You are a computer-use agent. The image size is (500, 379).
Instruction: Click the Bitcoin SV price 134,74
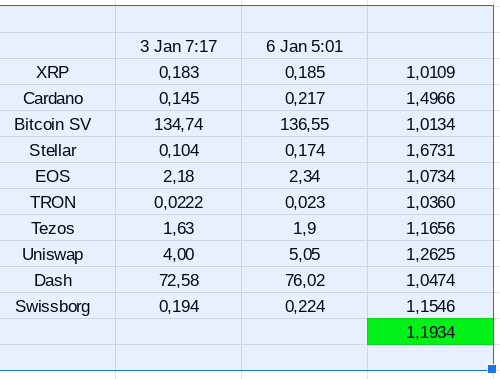(x=178, y=124)
